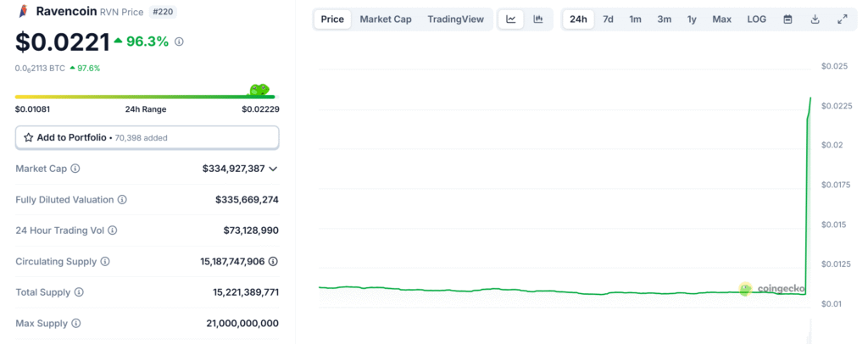
Task: Select the line chart view icon
Action: [x=510, y=19]
